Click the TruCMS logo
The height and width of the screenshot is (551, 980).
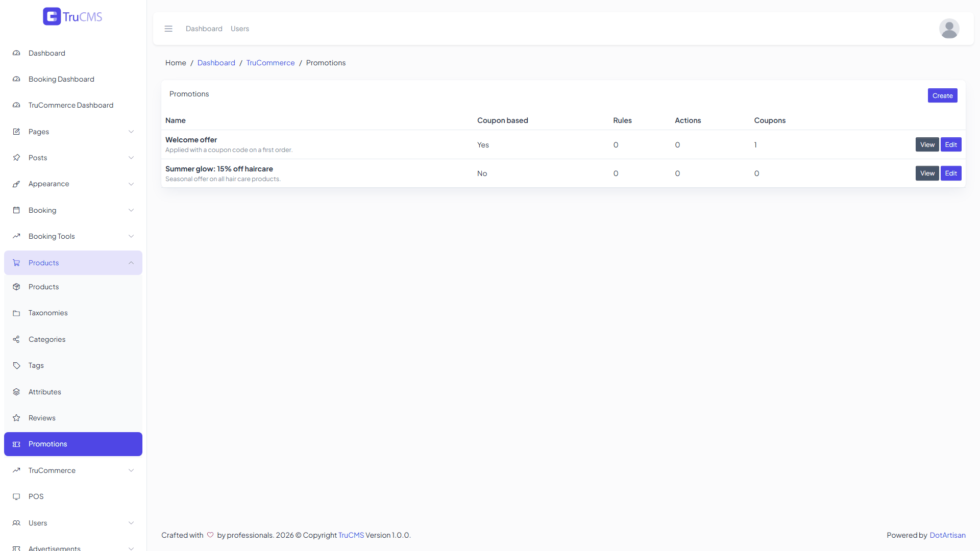72,16
